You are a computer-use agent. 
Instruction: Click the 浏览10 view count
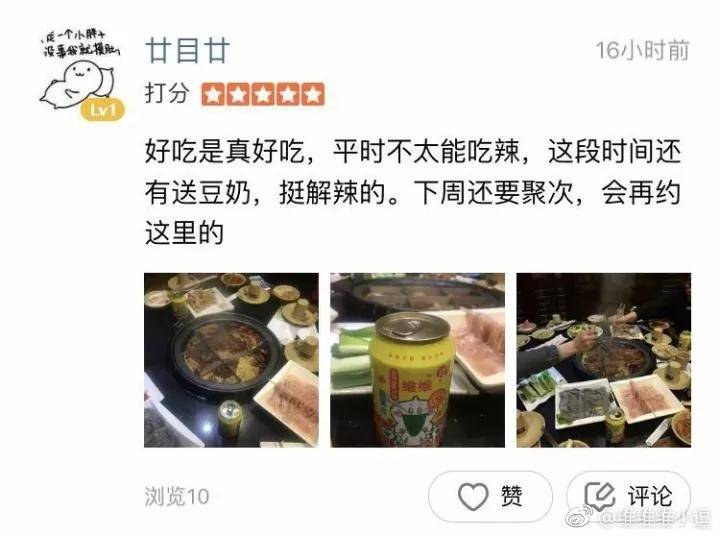pos(177,497)
